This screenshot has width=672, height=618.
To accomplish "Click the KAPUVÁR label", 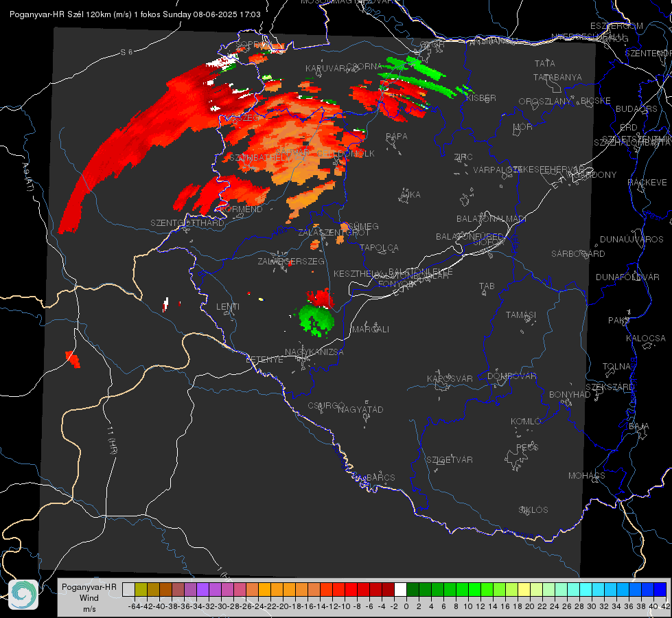I will click(x=325, y=69).
